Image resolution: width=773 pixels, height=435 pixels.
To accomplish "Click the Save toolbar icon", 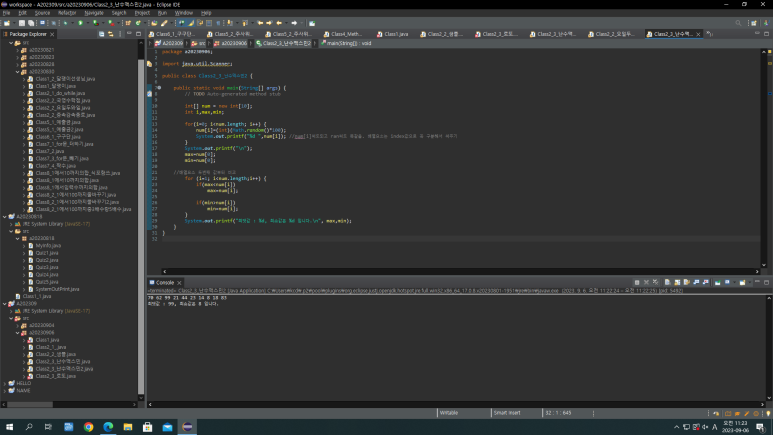I will click(22, 23).
